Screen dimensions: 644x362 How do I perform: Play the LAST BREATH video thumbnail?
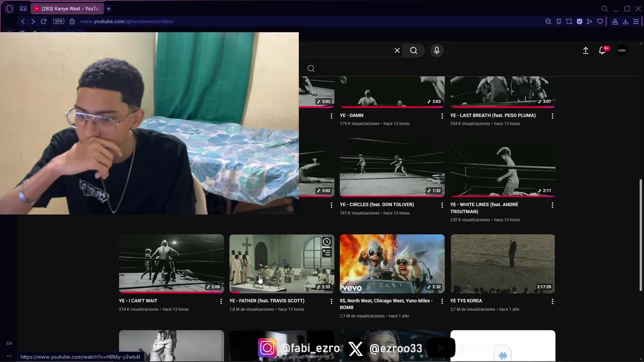[503, 92]
